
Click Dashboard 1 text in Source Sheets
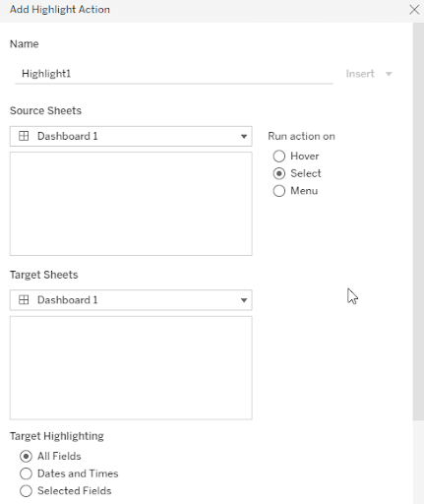tap(68, 136)
